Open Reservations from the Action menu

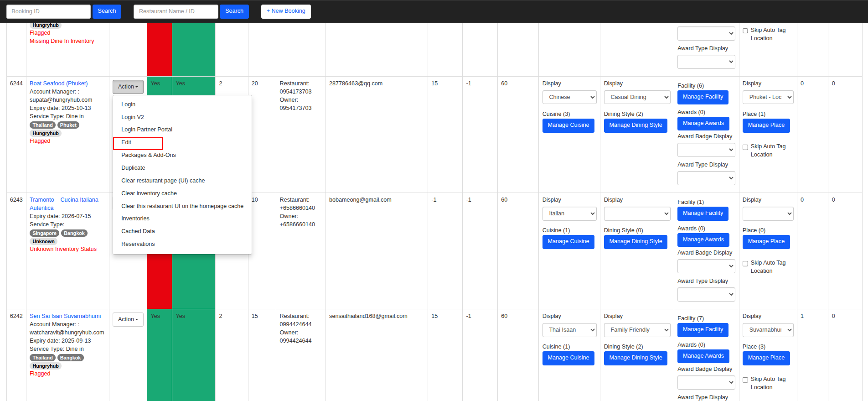(138, 244)
